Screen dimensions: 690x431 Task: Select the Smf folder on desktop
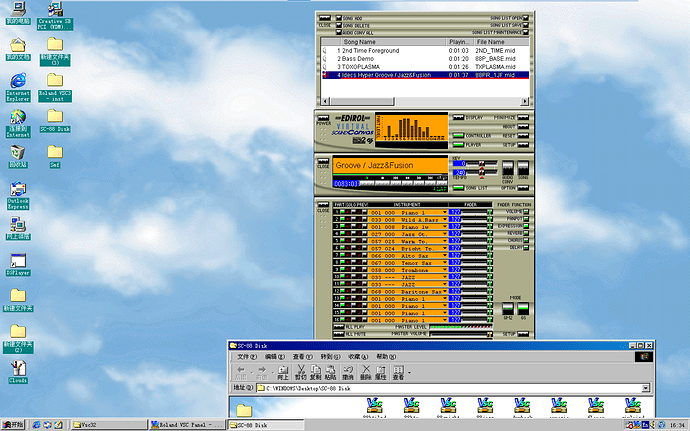tap(55, 156)
